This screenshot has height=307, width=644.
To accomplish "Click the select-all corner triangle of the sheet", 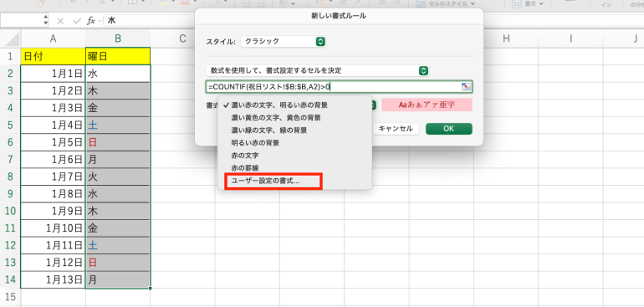I will pos(13,39).
